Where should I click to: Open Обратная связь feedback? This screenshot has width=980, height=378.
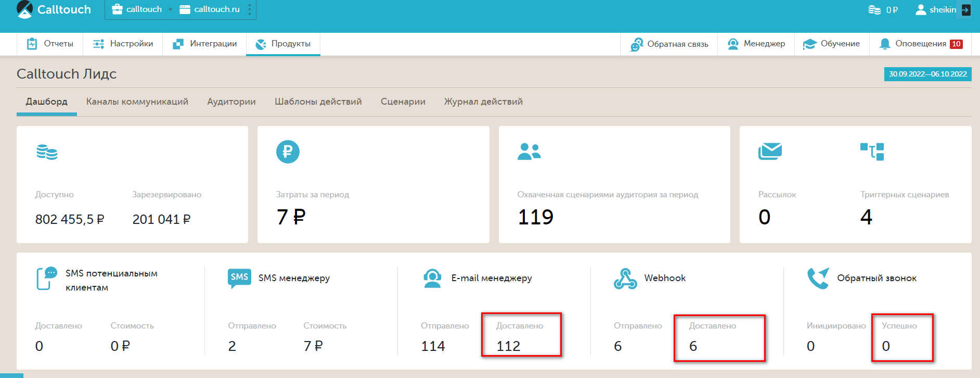coord(669,44)
